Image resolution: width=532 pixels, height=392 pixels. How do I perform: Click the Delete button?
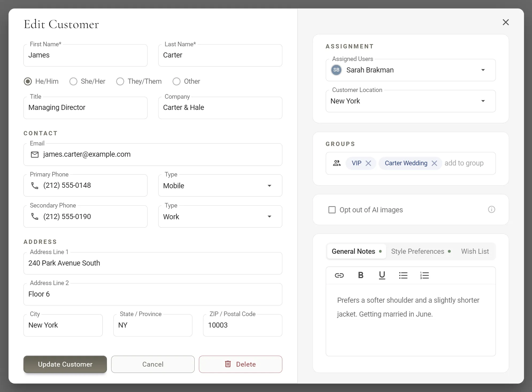click(x=240, y=364)
